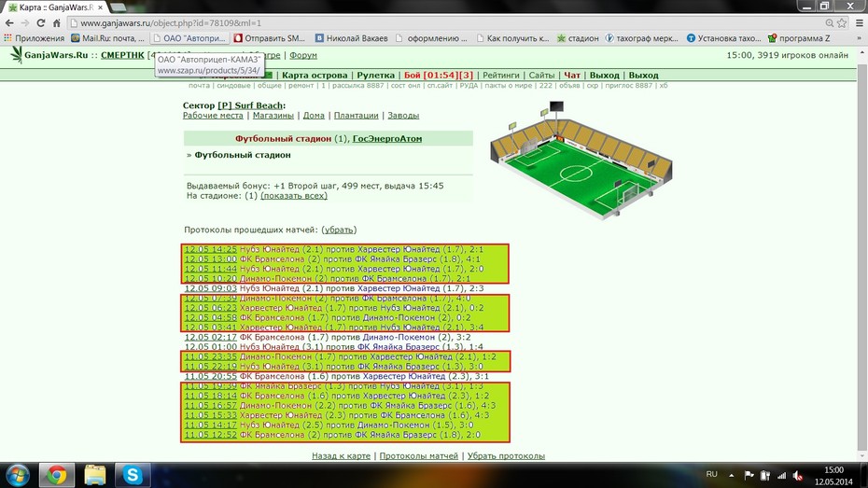
Task: Show hidden tray icons arrow
Action: [732, 475]
